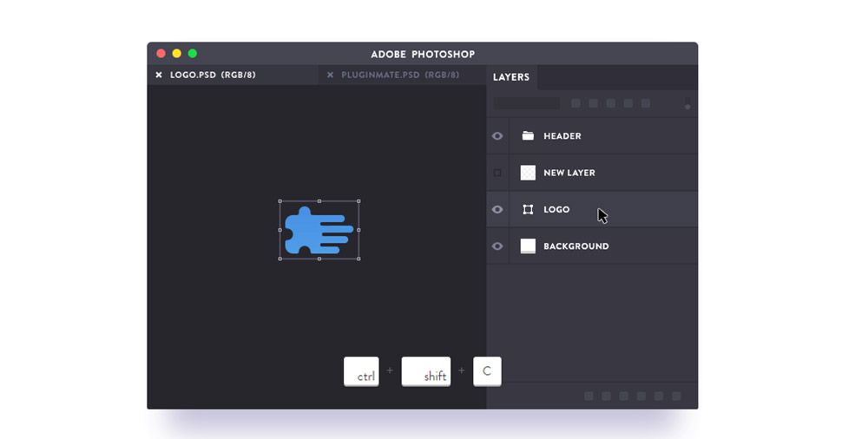Open the layer filter dropdown in Layers panel
Viewport: 868px width, 439px height.
[x=527, y=103]
